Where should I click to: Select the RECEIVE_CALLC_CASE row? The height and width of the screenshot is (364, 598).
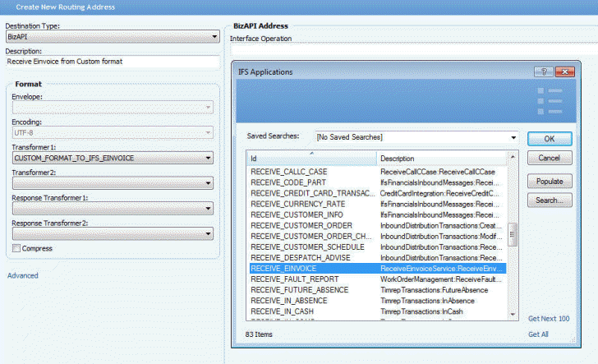click(x=378, y=172)
